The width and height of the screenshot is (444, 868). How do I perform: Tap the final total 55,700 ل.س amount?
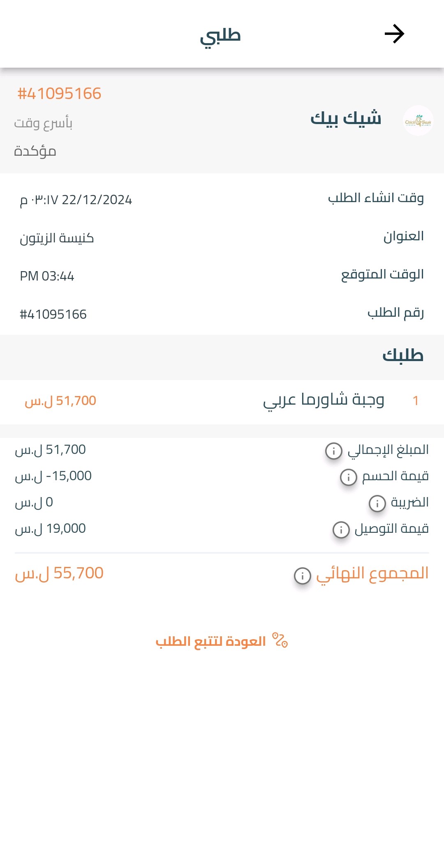pos(59,573)
